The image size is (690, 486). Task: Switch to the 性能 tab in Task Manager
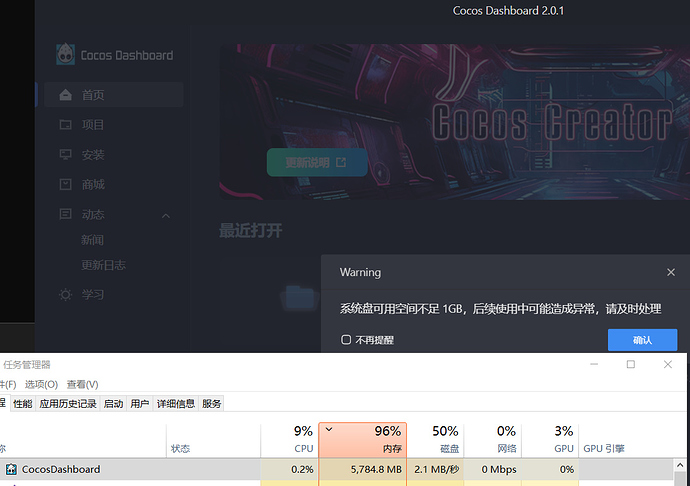pos(23,404)
